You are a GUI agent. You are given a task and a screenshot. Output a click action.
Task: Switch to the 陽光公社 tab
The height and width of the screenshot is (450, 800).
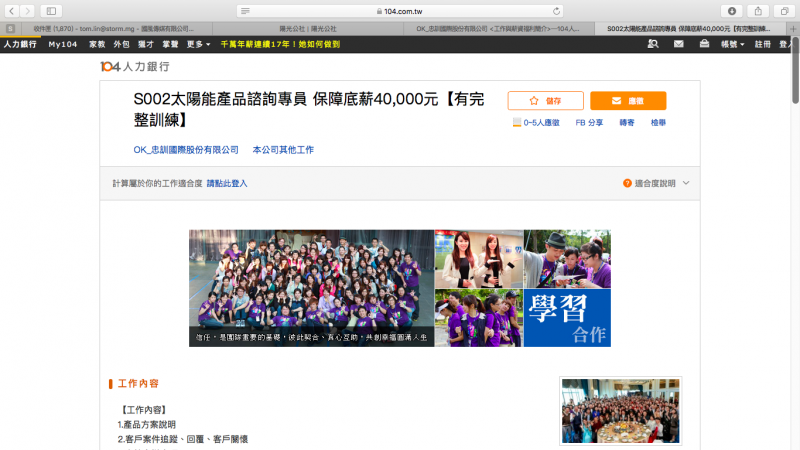308,29
